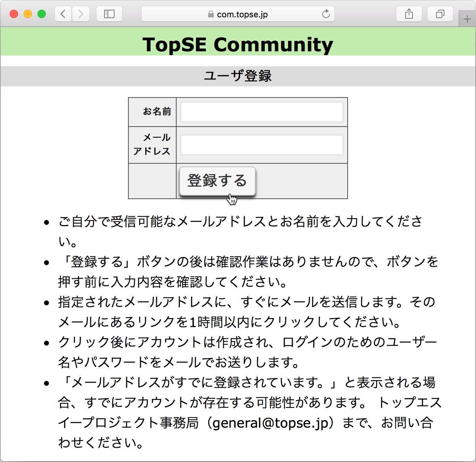476x462 pixels.
Task: Click the ユーザ登録 section heading
Action: 238,76
